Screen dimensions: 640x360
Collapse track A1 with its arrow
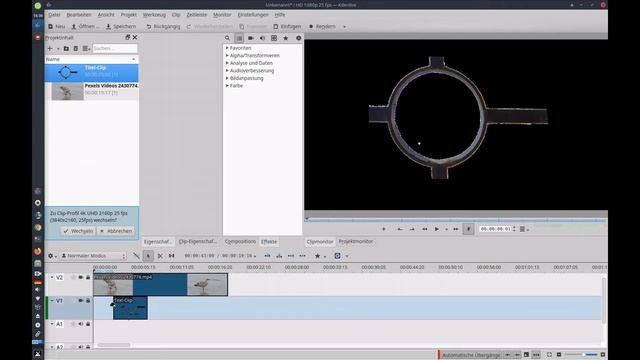(52, 324)
